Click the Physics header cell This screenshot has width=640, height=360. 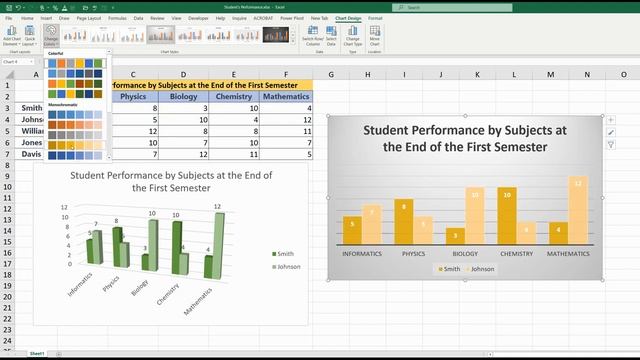[x=133, y=97]
